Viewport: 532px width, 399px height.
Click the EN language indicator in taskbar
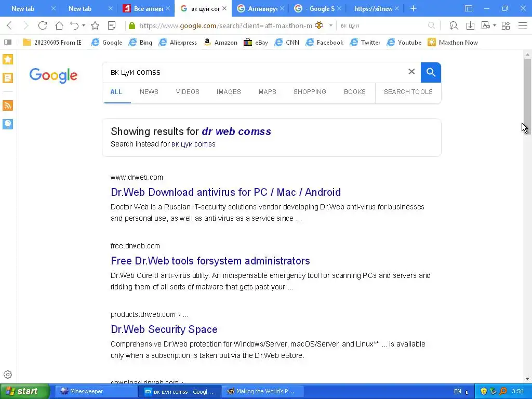[457, 392]
